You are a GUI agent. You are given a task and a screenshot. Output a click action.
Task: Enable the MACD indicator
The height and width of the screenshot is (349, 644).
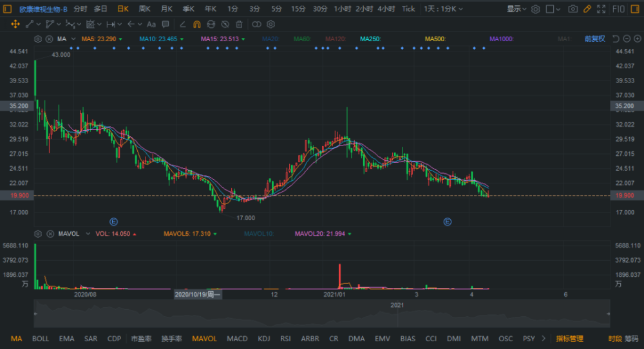(238, 339)
